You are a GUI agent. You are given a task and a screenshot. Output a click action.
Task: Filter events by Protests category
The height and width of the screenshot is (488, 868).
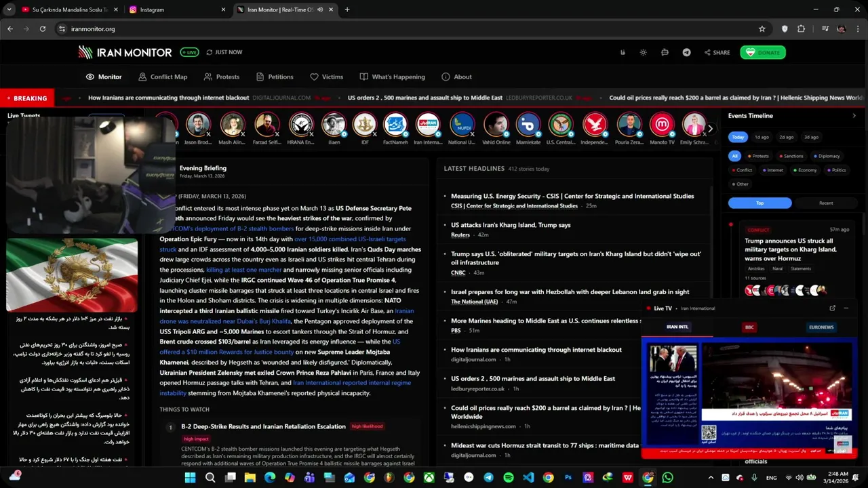coord(758,157)
